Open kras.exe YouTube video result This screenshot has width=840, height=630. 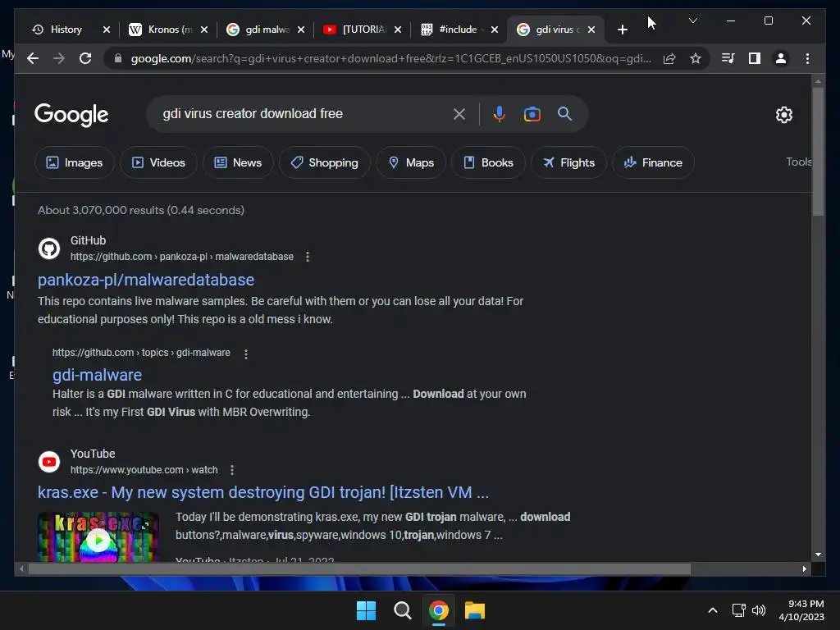(263, 492)
